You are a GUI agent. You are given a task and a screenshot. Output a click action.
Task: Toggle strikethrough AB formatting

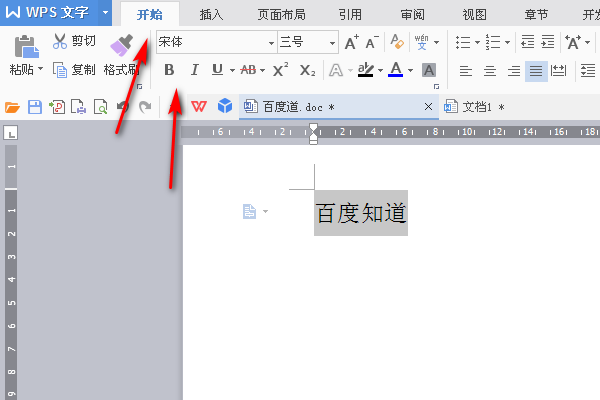pyautogui.click(x=248, y=70)
